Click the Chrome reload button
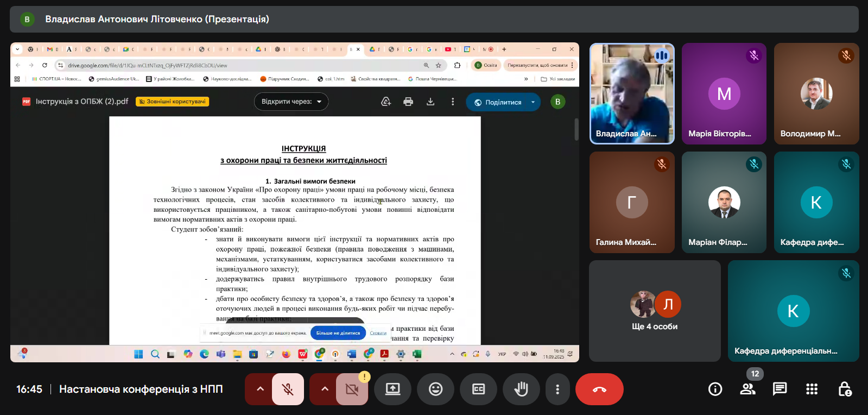Viewport: 868px width, 415px height. click(x=45, y=65)
